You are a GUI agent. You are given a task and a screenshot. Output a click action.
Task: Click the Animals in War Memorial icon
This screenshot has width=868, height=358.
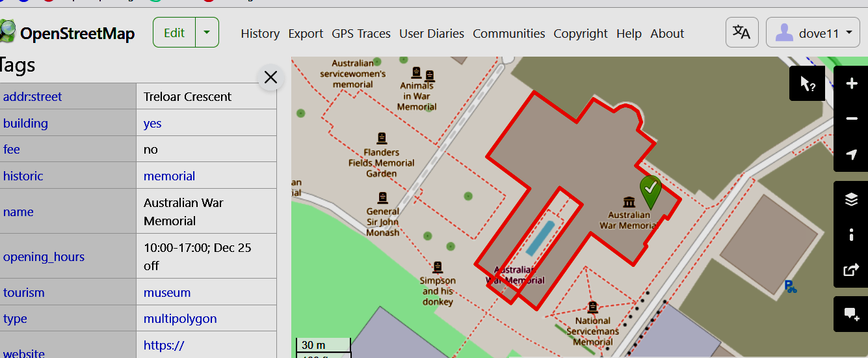(416, 72)
